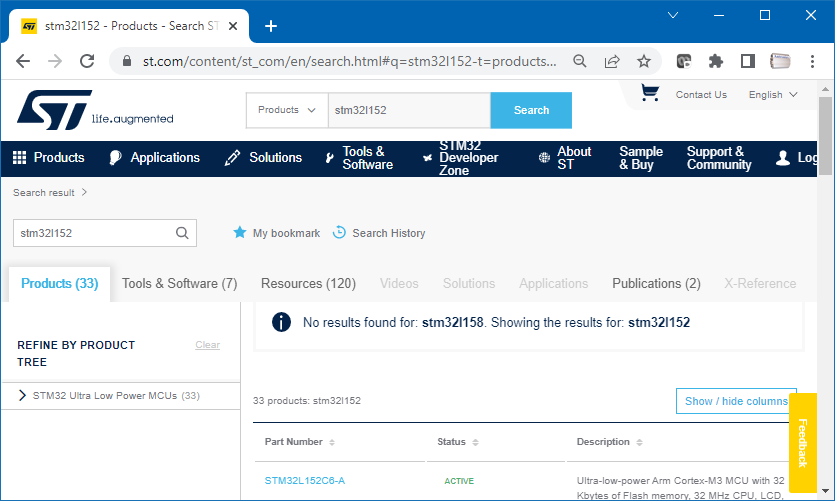
Task: Open the shopping cart
Action: [650, 93]
